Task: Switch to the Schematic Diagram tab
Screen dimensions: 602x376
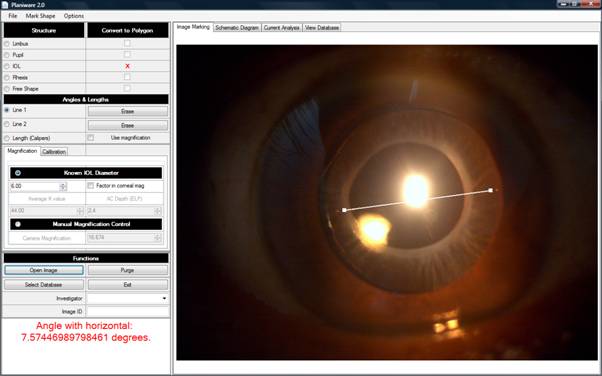Action: tap(237, 28)
